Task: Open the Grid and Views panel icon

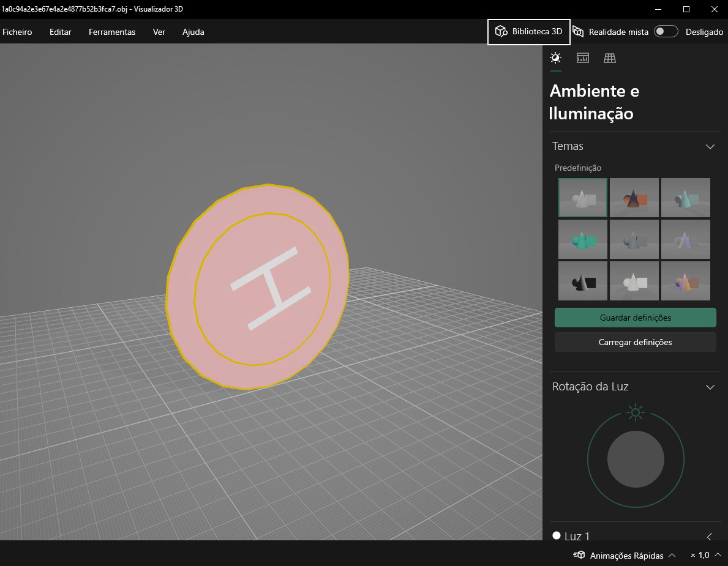Action: pos(610,58)
